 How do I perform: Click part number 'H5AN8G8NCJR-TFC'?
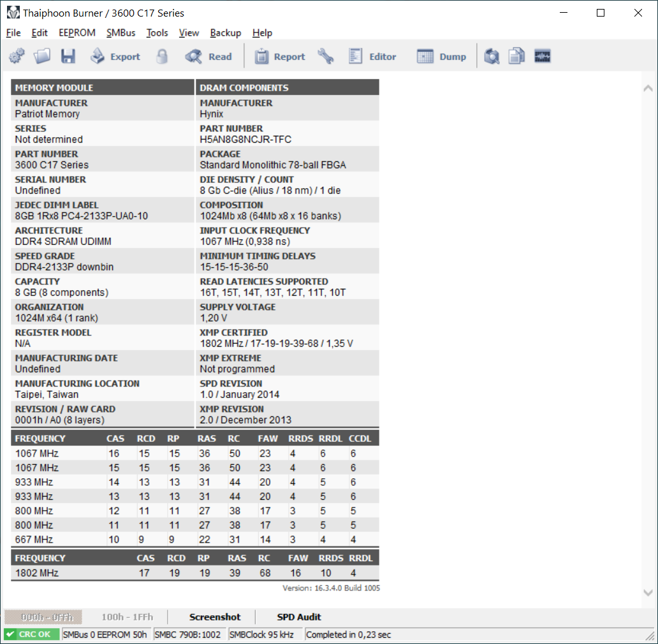[x=245, y=140]
